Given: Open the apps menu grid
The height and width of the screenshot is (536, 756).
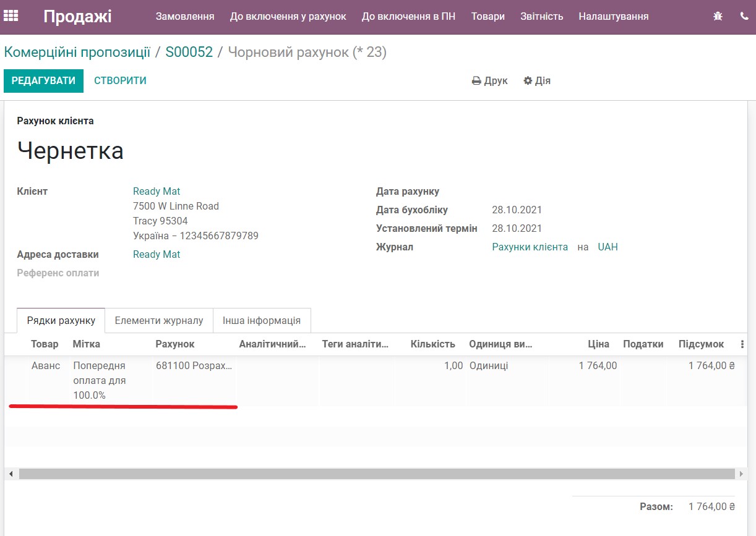Looking at the screenshot, I should [12, 15].
